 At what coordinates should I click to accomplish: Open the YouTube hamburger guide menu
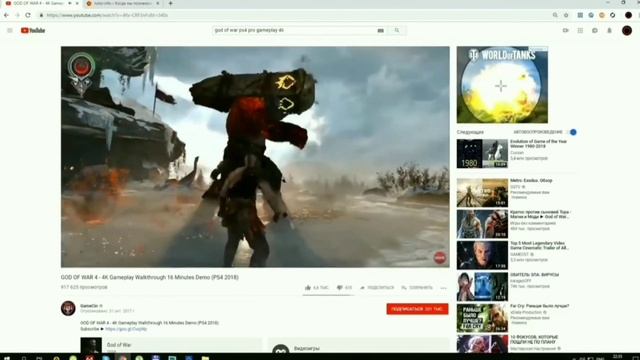(x=10, y=31)
